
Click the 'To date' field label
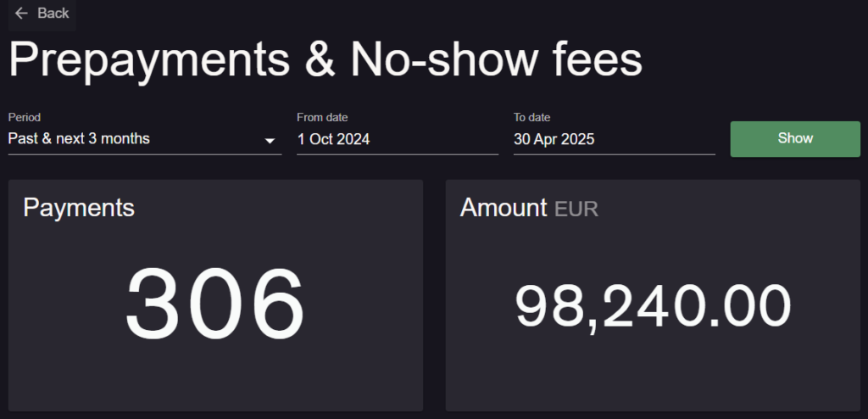[x=532, y=117]
